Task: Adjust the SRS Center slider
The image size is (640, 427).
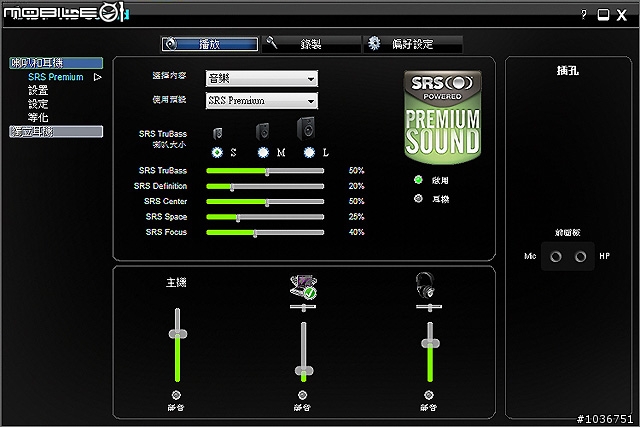Action: click(x=265, y=202)
